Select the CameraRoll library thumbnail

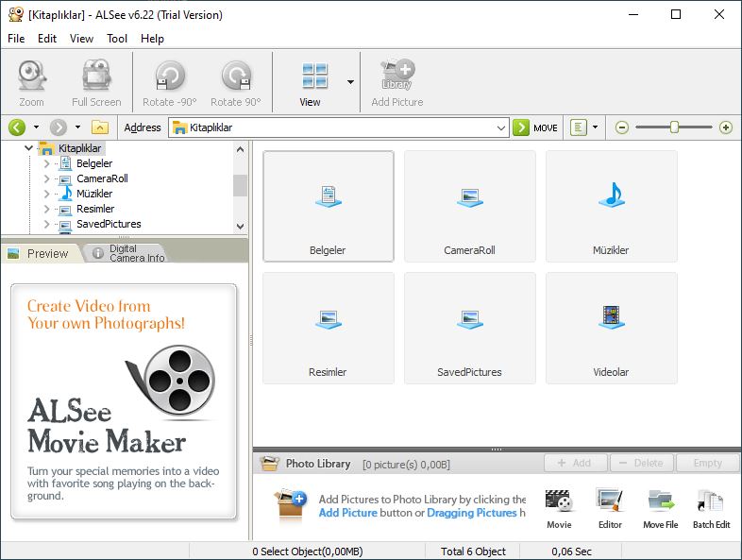click(470, 206)
